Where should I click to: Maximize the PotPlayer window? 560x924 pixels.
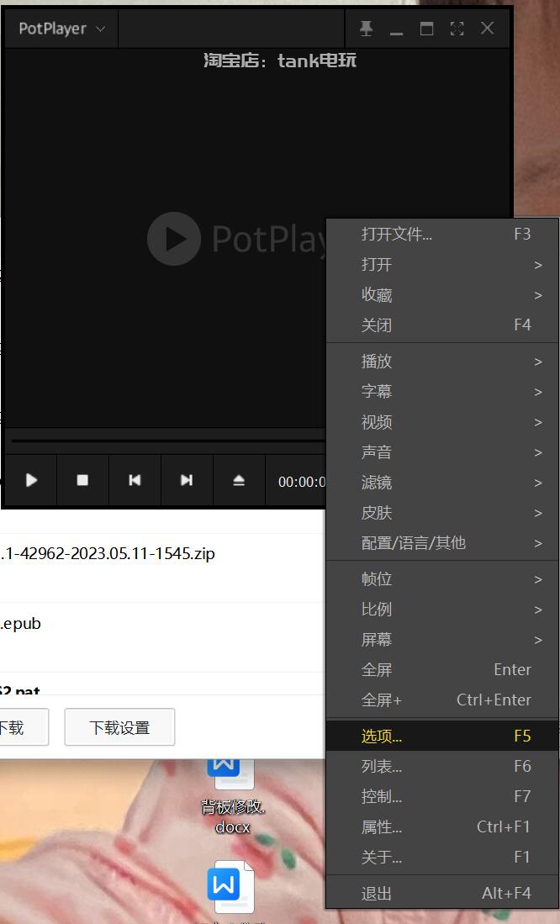pos(427,29)
